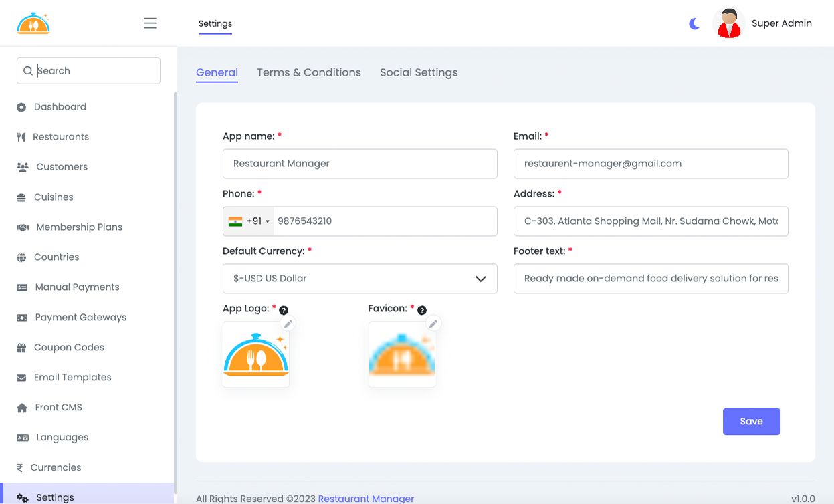Open Dashboard from the sidebar

(60, 107)
